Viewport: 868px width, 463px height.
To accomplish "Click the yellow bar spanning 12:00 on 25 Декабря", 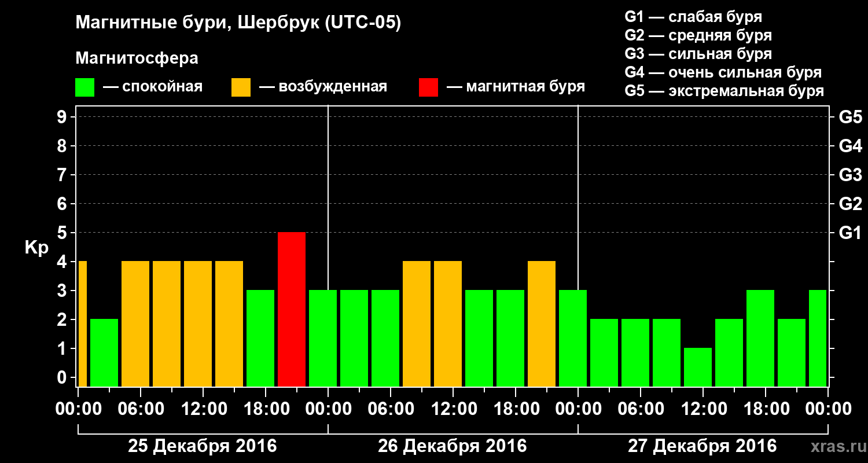I will (198, 324).
